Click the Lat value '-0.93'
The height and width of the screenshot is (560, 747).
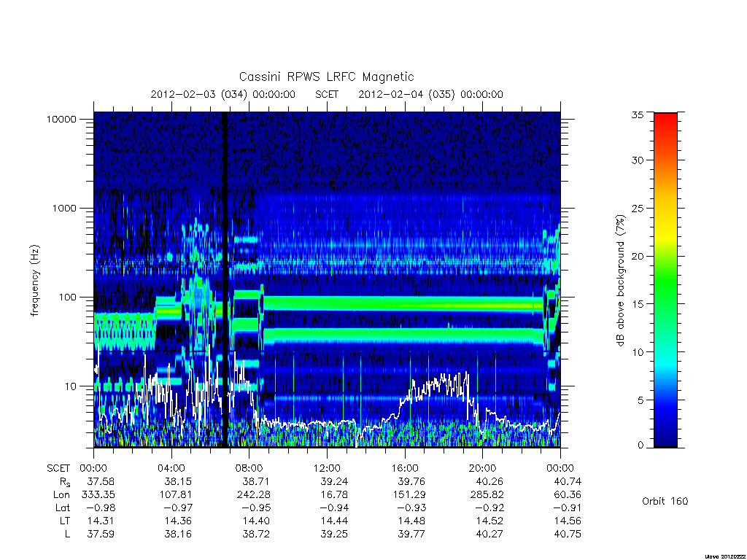point(411,507)
